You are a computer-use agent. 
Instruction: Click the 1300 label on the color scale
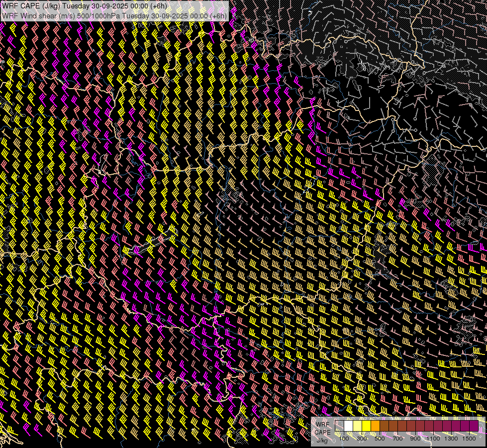451,439
